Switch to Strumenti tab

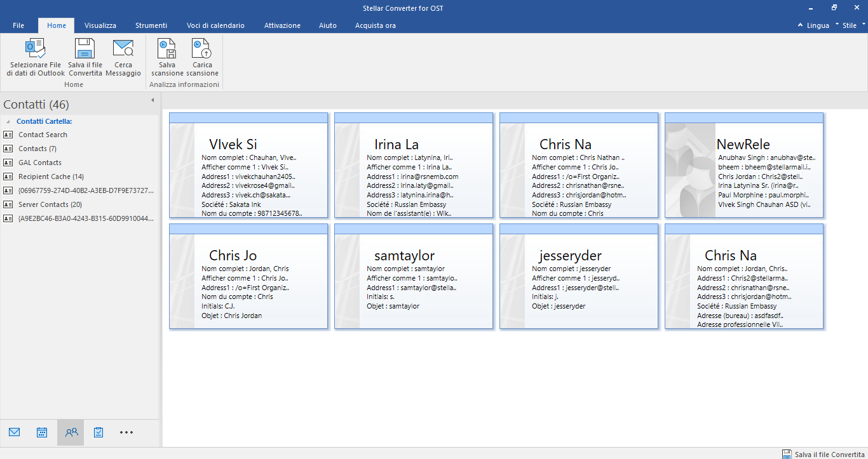[x=151, y=25]
